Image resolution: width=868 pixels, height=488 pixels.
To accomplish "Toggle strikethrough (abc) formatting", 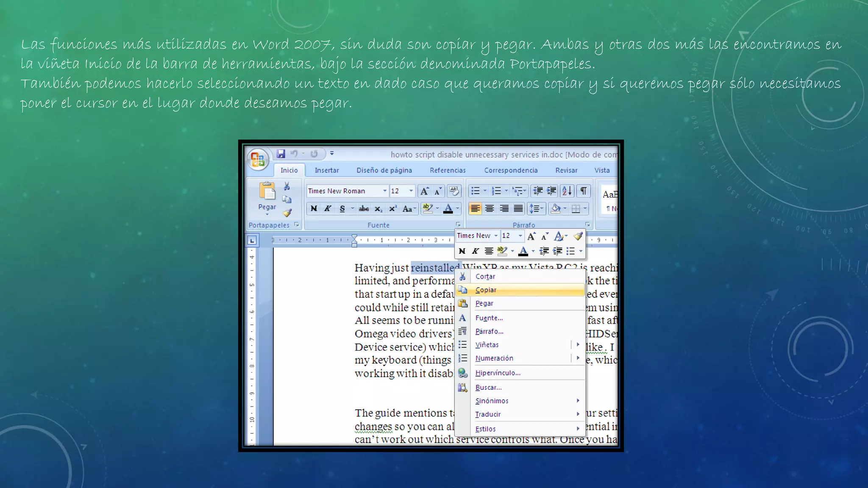I will coord(364,208).
